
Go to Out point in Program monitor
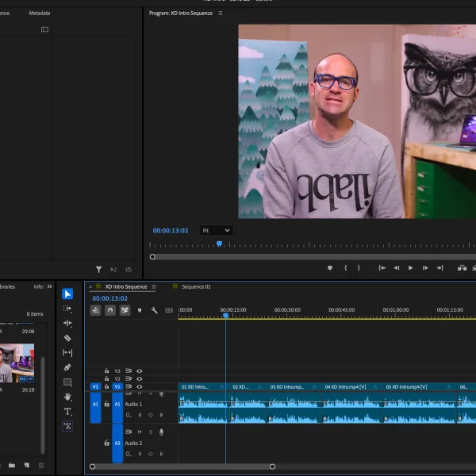pyautogui.click(x=440, y=268)
